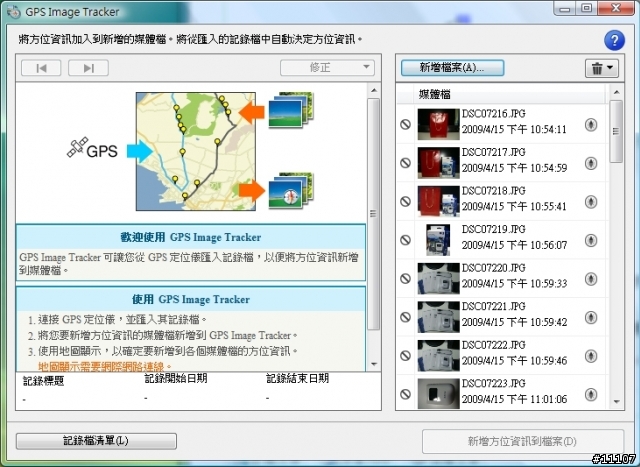The image size is (640, 467).
Task: Select the DSC07223.JPG thumbnail
Action: coord(438,394)
